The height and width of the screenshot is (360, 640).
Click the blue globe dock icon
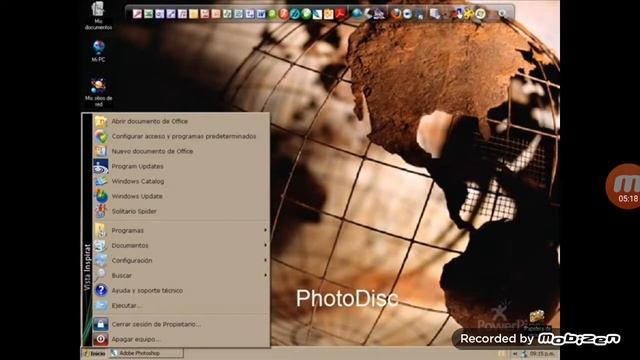[357, 14]
